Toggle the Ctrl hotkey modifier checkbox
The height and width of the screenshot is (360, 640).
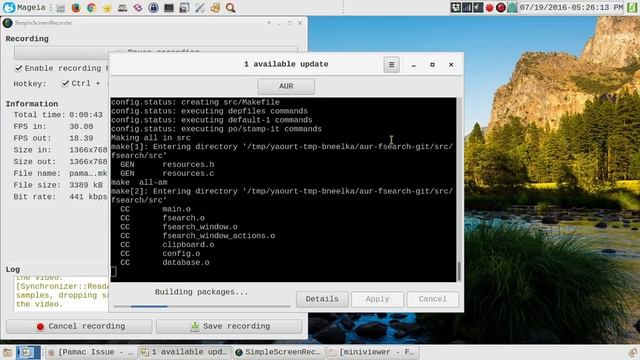point(65,83)
